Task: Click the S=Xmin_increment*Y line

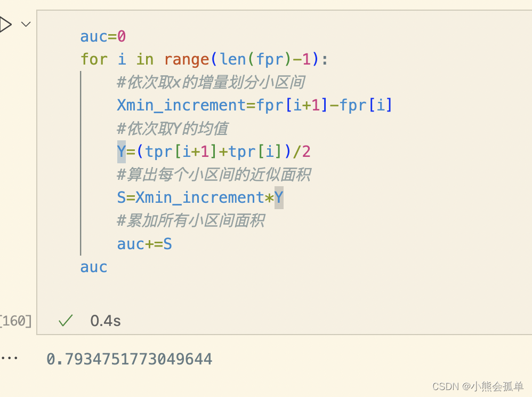Action: tap(200, 197)
